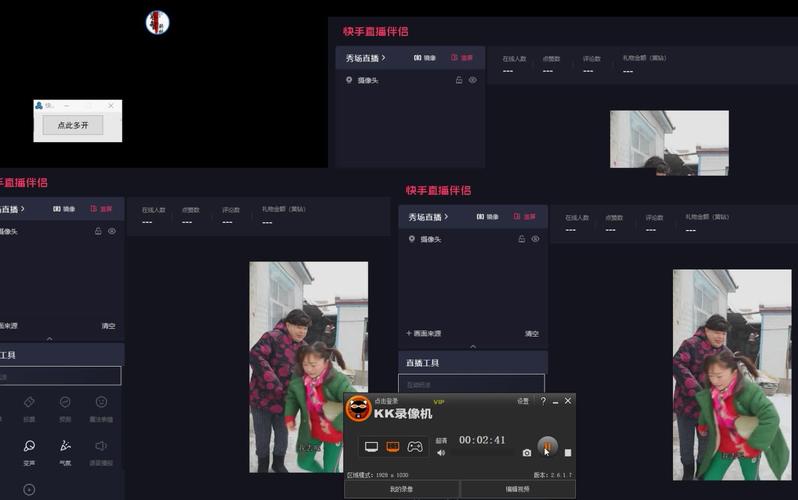
Task: Click the 点此多开 button
Action: 73,126
